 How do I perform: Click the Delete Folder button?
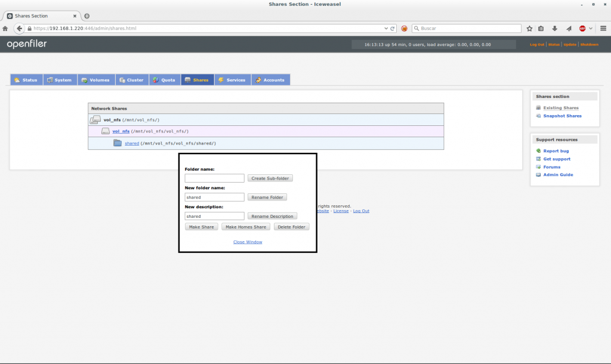tap(291, 227)
